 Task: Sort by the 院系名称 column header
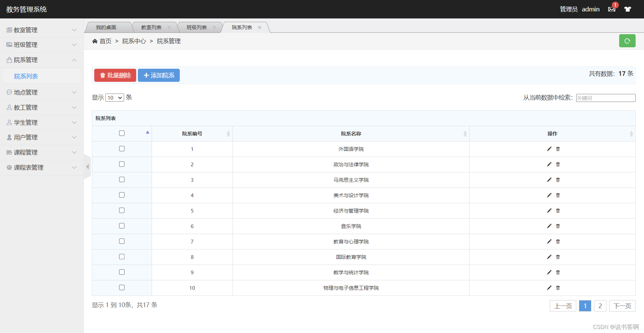(351, 133)
